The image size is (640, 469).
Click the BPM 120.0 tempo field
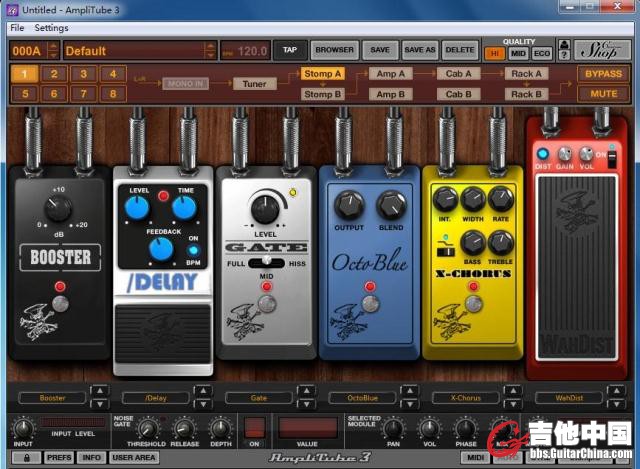(x=246, y=51)
